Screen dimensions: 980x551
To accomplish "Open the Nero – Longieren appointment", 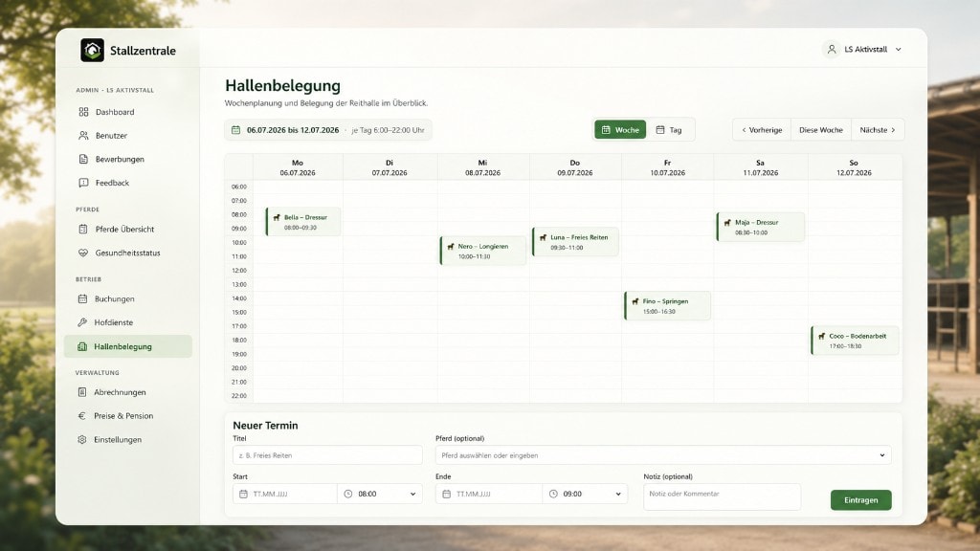I will tap(483, 251).
